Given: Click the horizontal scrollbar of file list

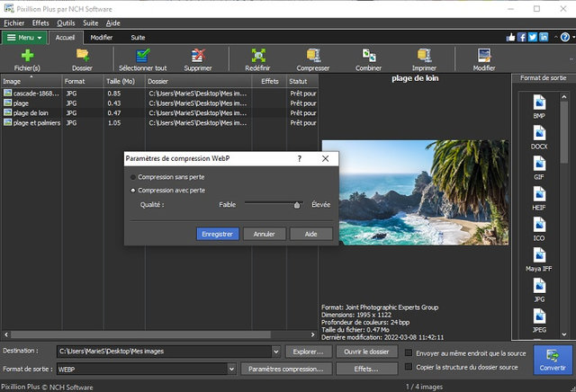Looking at the screenshot, I should (x=141, y=334).
